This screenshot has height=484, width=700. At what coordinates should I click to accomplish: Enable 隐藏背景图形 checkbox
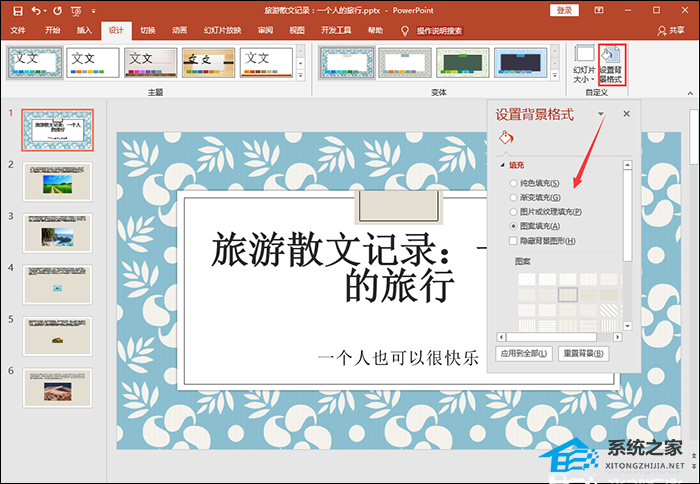[x=514, y=241]
